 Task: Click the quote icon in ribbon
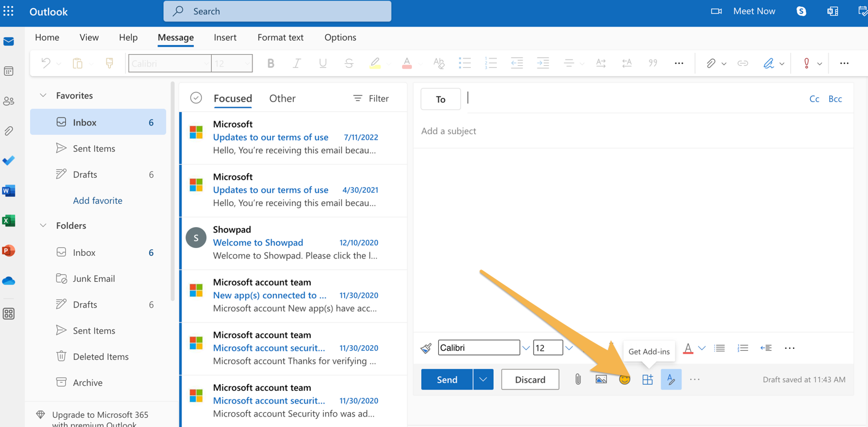(x=653, y=63)
